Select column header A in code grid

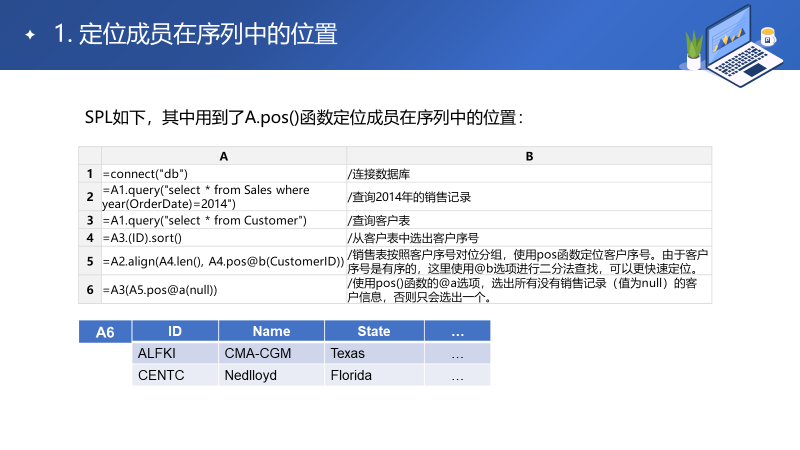click(224, 156)
